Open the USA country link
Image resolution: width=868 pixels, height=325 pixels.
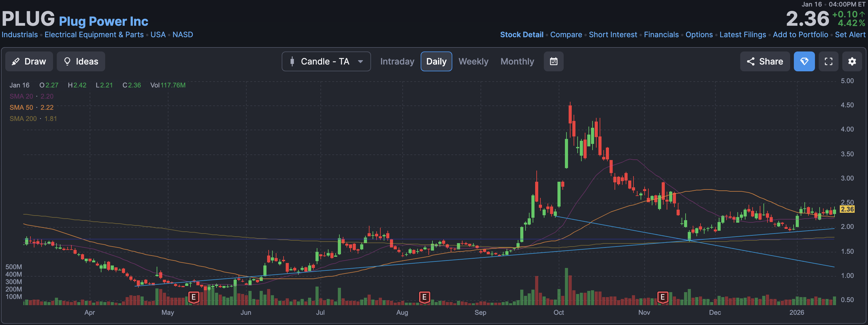pyautogui.click(x=158, y=34)
